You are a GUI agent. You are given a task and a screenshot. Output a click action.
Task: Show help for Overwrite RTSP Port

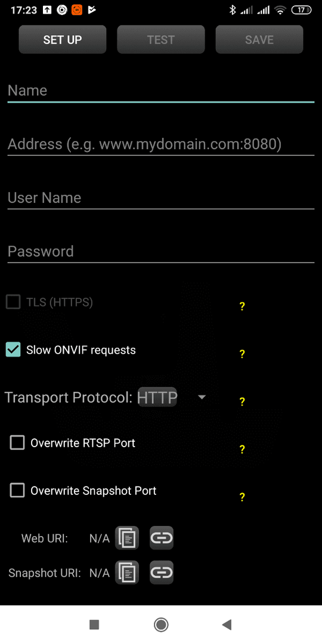point(242,450)
